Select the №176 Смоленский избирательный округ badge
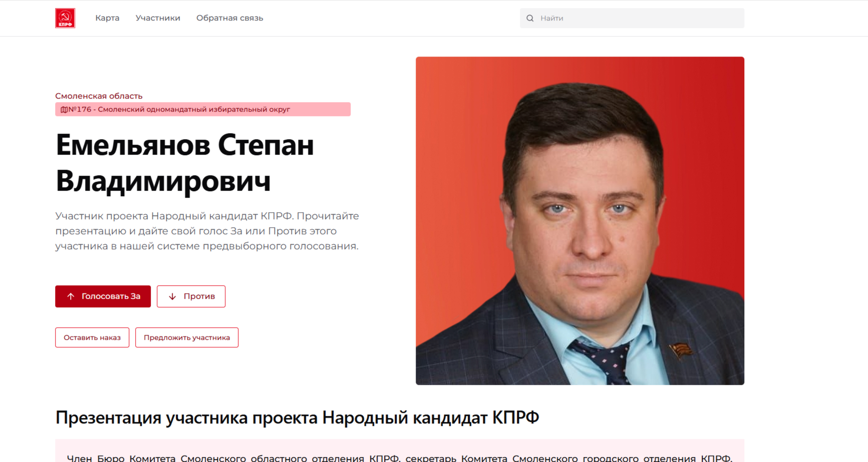Screen dimensions: 868x462 coord(203,109)
